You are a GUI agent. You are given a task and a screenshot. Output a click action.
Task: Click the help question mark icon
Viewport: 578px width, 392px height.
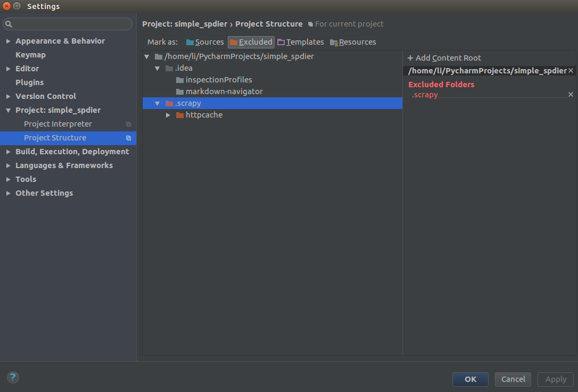pyautogui.click(x=12, y=377)
